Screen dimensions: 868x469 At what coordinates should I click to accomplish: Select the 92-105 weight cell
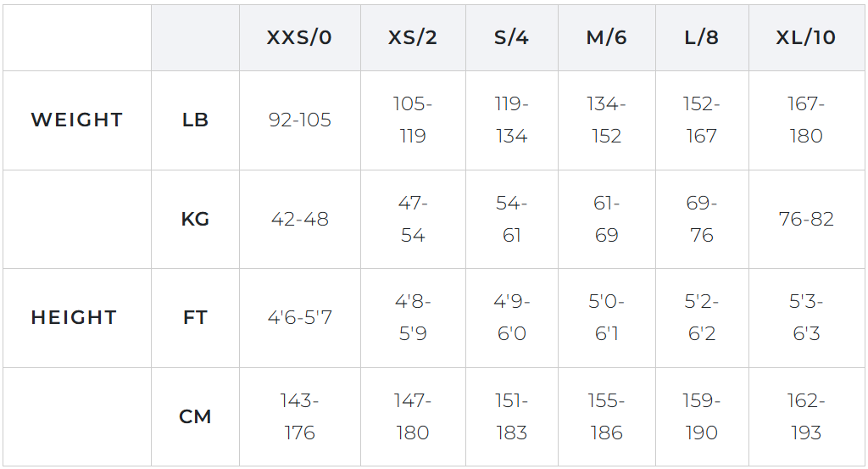[299, 120]
